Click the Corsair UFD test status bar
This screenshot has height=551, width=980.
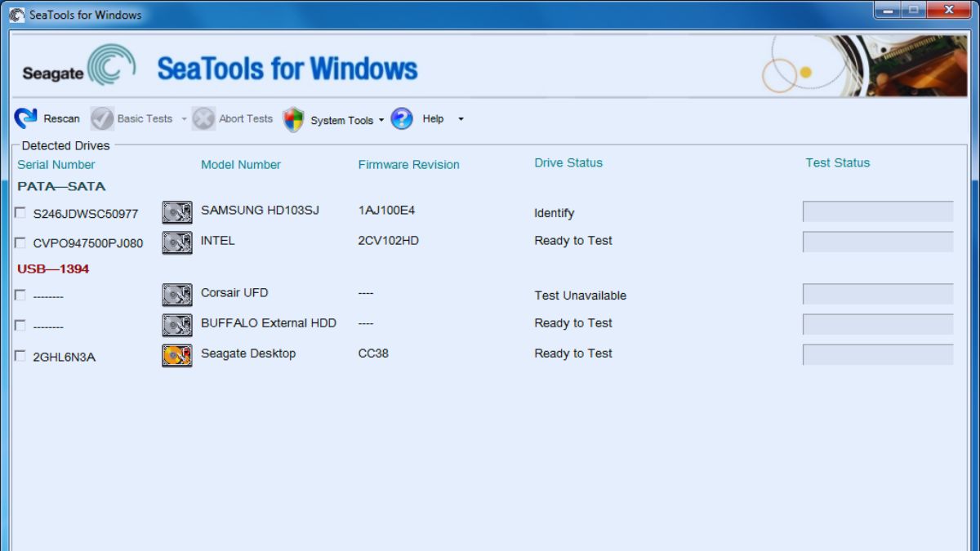(x=878, y=294)
